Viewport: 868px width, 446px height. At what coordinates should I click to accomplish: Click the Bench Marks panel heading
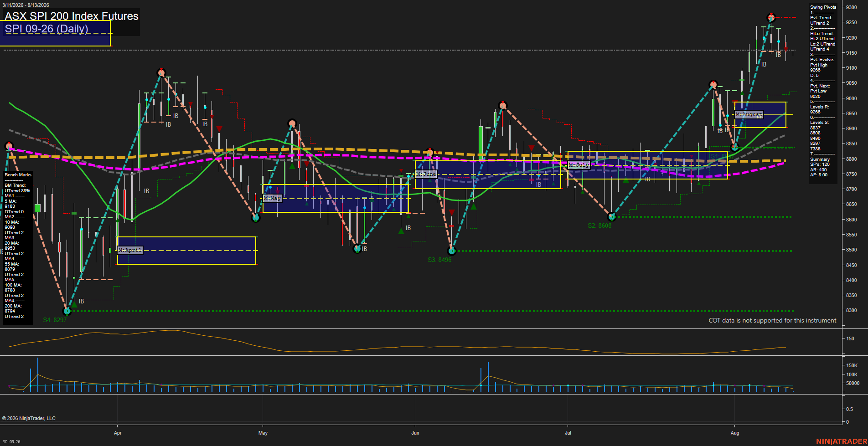[18, 175]
